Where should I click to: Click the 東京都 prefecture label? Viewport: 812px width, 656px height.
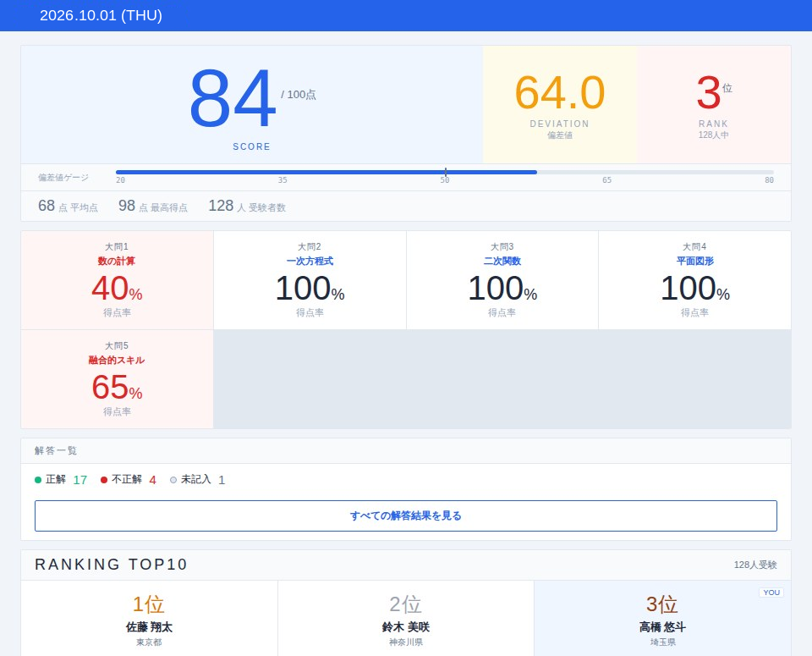pyautogui.click(x=149, y=642)
